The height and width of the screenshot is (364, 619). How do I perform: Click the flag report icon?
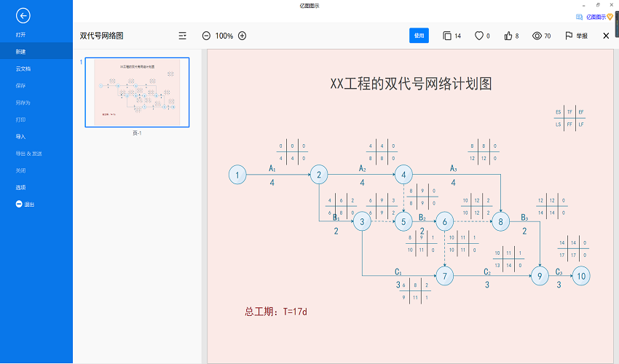point(568,36)
